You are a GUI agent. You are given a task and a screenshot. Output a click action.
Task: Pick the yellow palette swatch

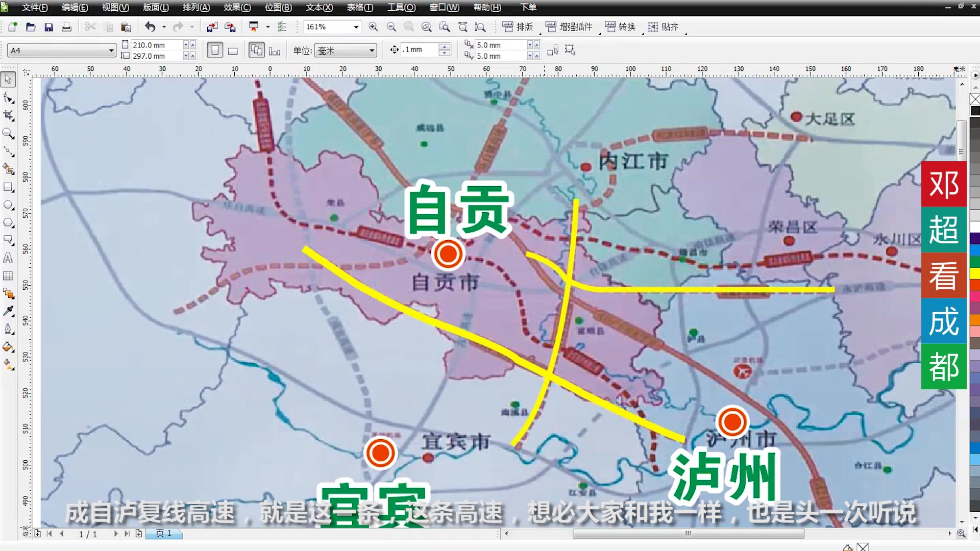(x=975, y=273)
